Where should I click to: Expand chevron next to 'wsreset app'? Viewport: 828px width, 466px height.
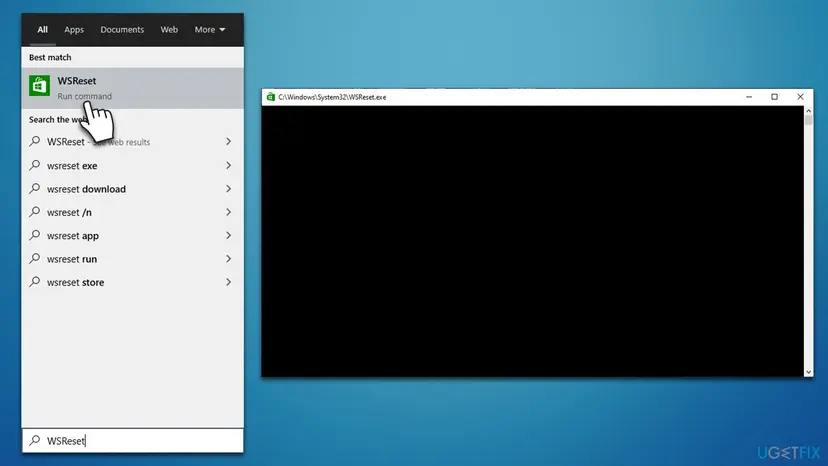click(228, 236)
